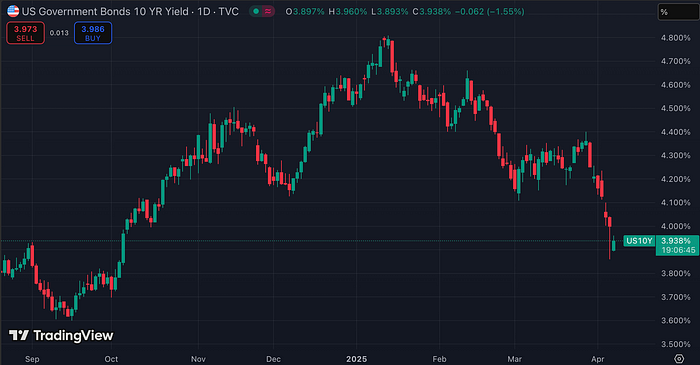Click the US10Y symbol label on axis
The image size is (700, 365).
coord(639,241)
